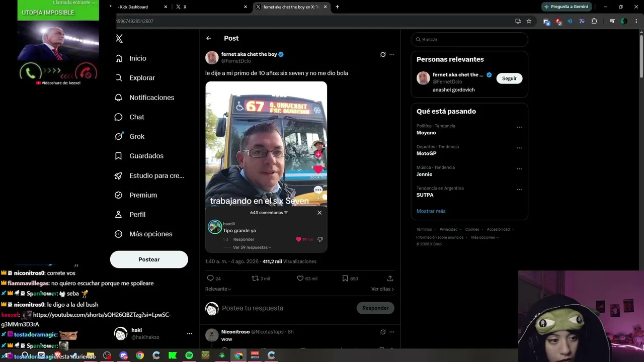Switch to the Kick Dashboard tab
644x362 pixels.
(x=133, y=7)
